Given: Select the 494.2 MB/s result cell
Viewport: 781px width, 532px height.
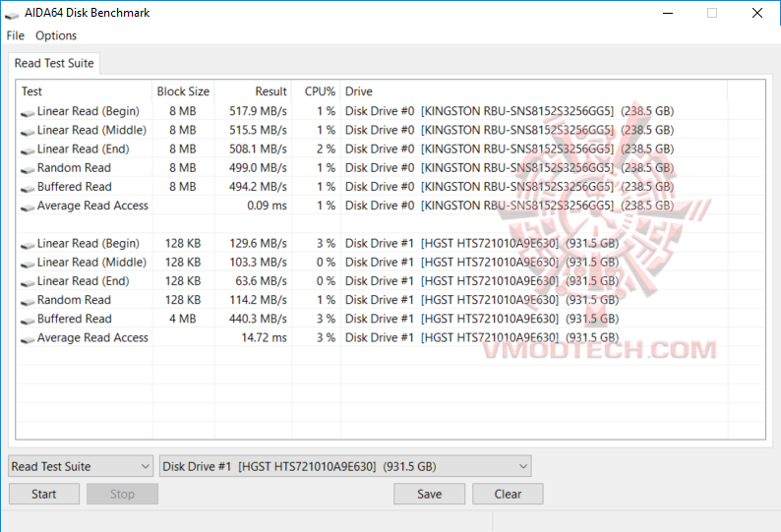Looking at the screenshot, I should (258, 187).
